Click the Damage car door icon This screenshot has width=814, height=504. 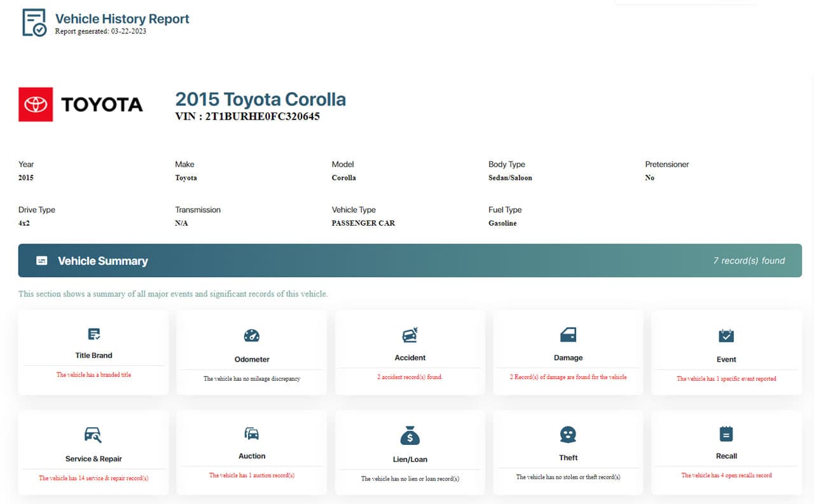(568, 334)
